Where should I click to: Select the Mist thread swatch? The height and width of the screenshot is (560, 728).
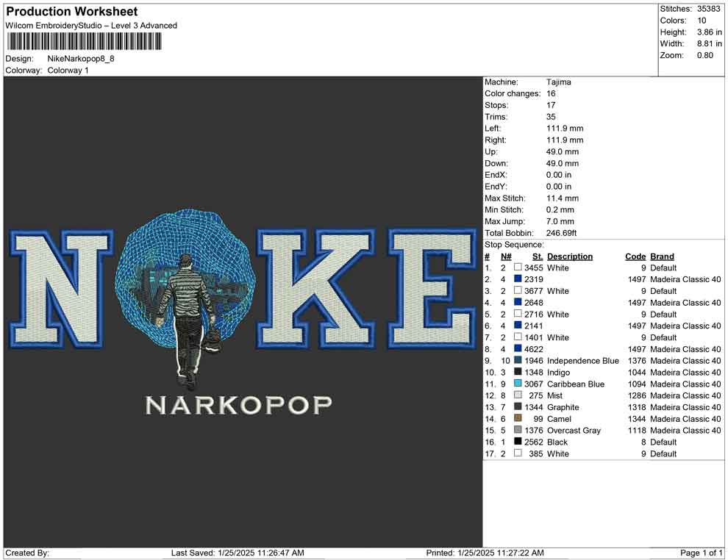pos(517,395)
